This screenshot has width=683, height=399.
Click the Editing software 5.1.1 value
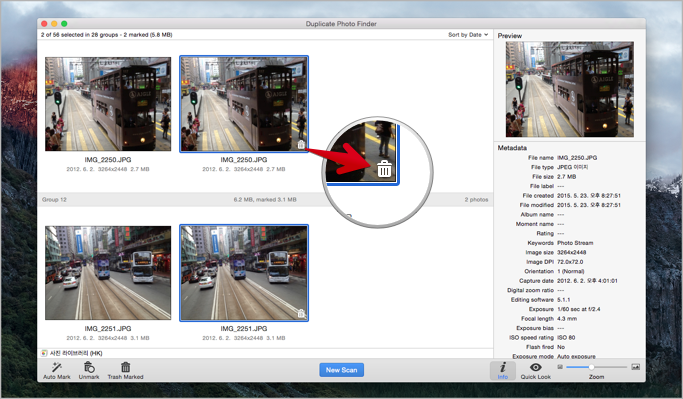click(564, 300)
